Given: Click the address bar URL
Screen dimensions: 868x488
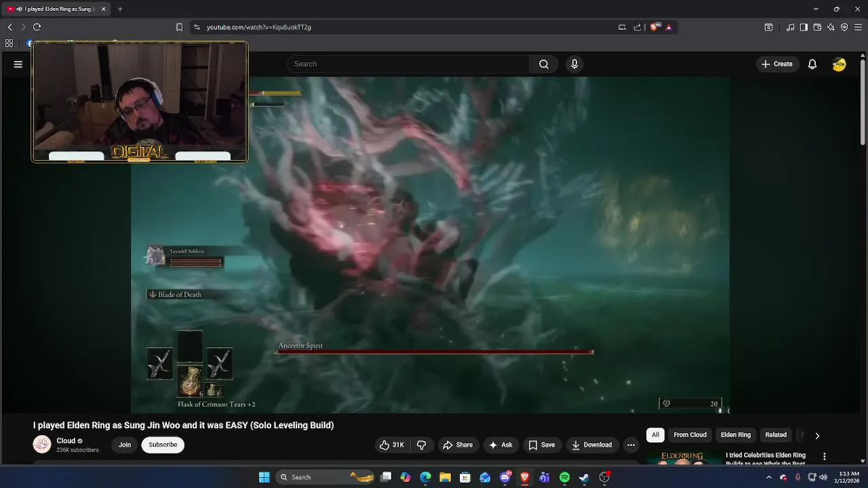Looking at the screenshot, I should (x=259, y=27).
